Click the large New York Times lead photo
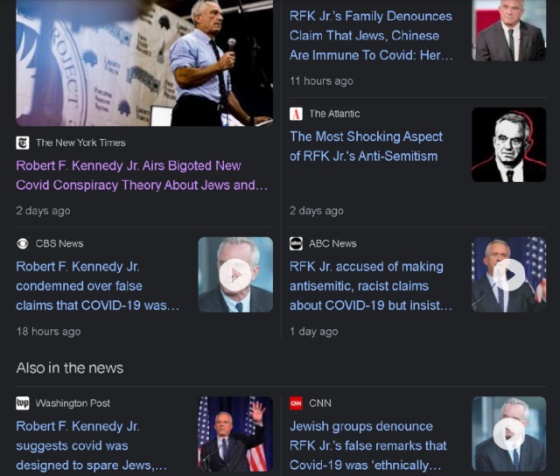 click(x=145, y=63)
